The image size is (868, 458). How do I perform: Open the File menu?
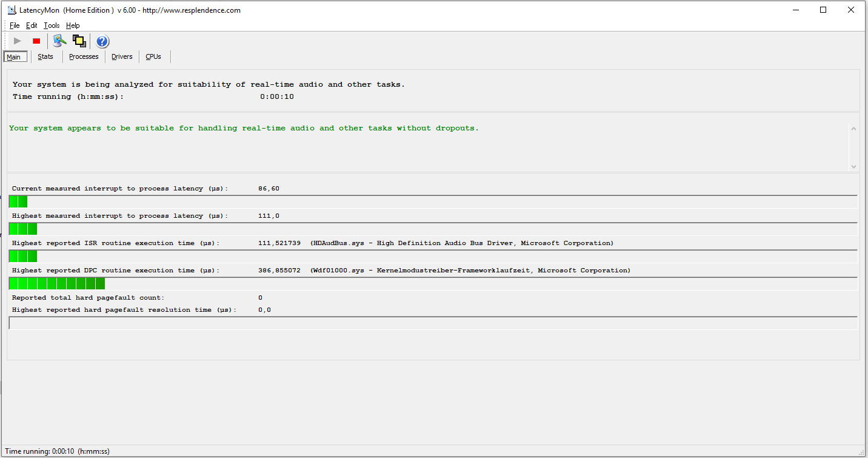(15, 25)
